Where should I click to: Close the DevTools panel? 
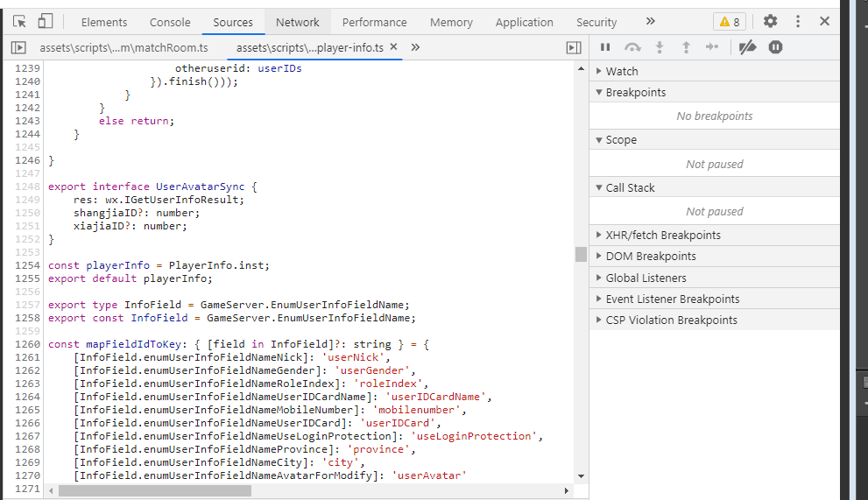click(824, 22)
